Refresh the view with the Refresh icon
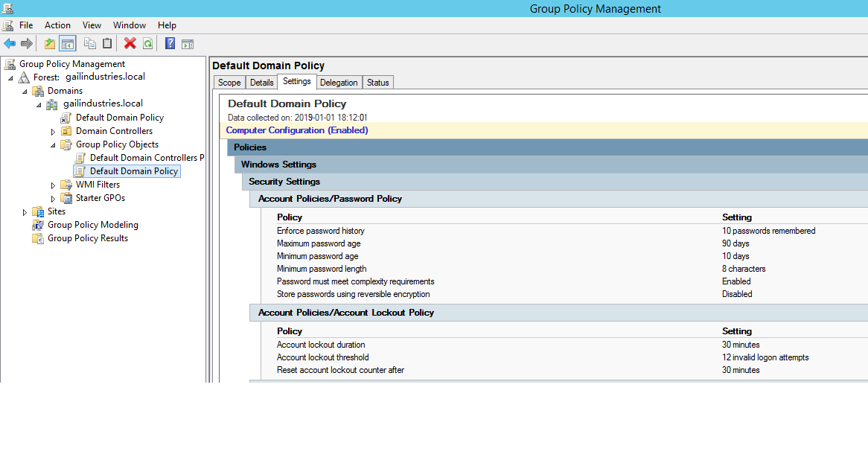868x469 pixels. click(x=147, y=43)
